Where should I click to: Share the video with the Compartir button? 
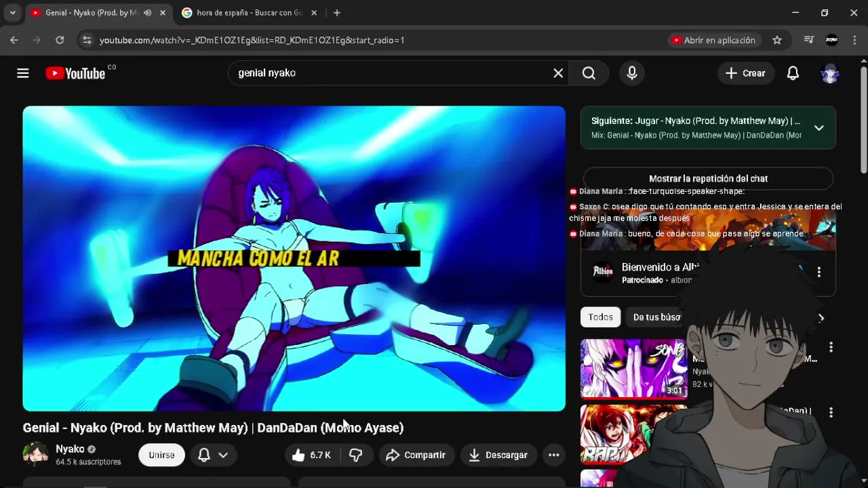416,455
